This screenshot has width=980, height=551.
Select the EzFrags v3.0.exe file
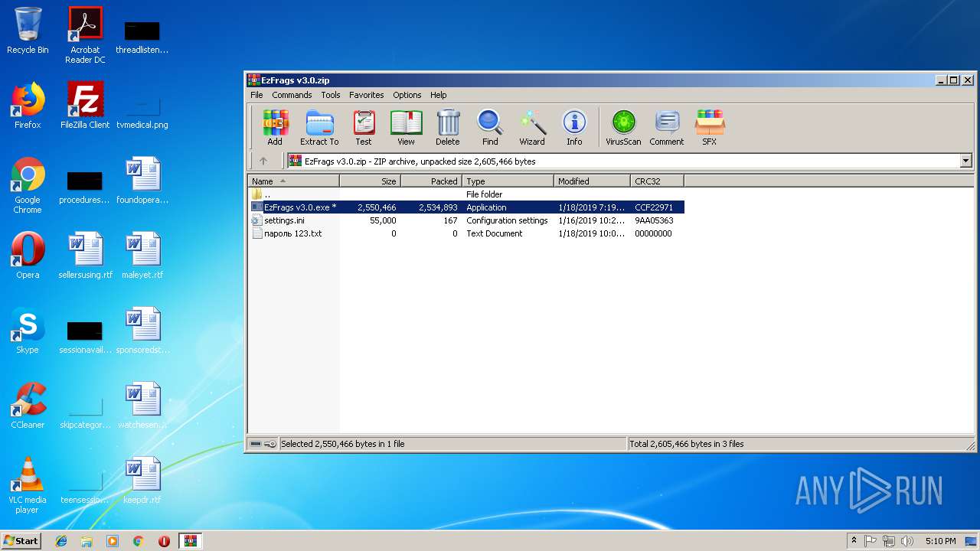point(466,207)
